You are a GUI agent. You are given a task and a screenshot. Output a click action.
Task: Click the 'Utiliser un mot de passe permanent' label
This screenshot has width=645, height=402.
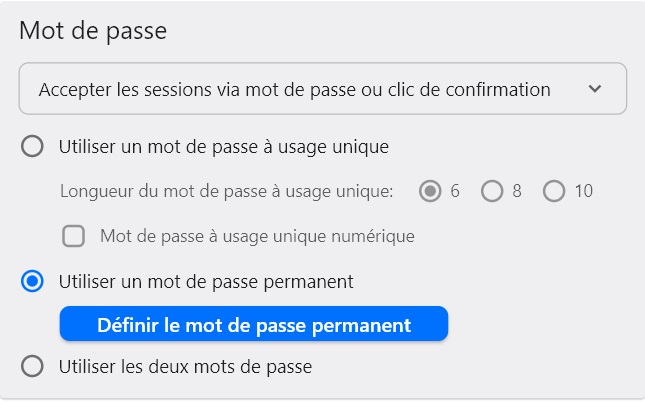pos(206,282)
